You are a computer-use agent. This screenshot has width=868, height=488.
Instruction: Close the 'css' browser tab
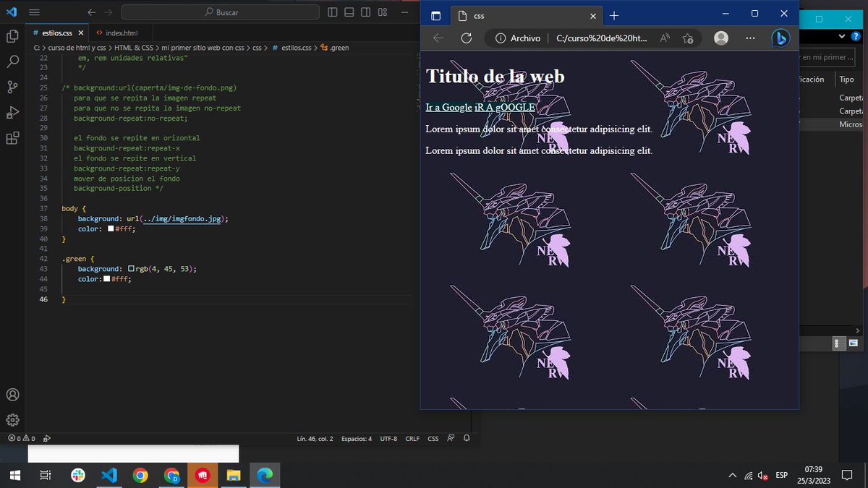coord(592,16)
